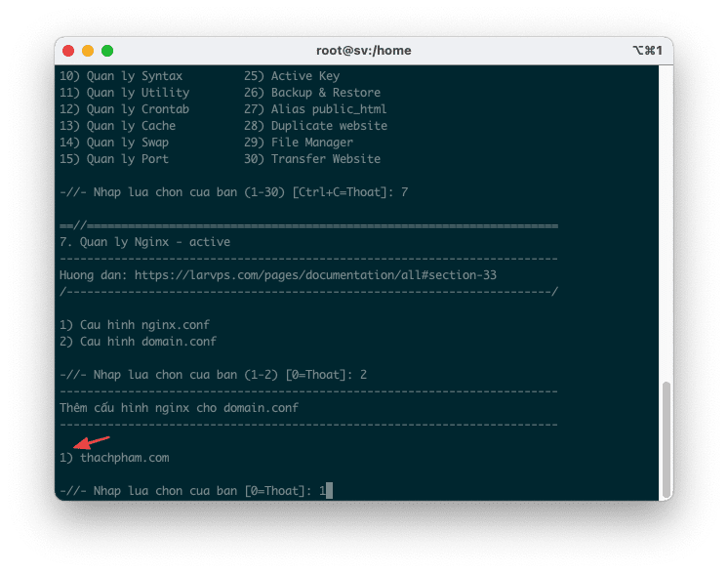This screenshot has height=573, width=728.
Task: Click the Transfer Website option 30
Action: [311, 159]
